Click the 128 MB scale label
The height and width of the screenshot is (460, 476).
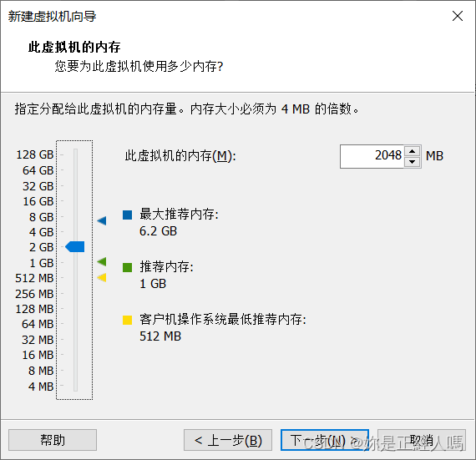pyautogui.click(x=34, y=309)
